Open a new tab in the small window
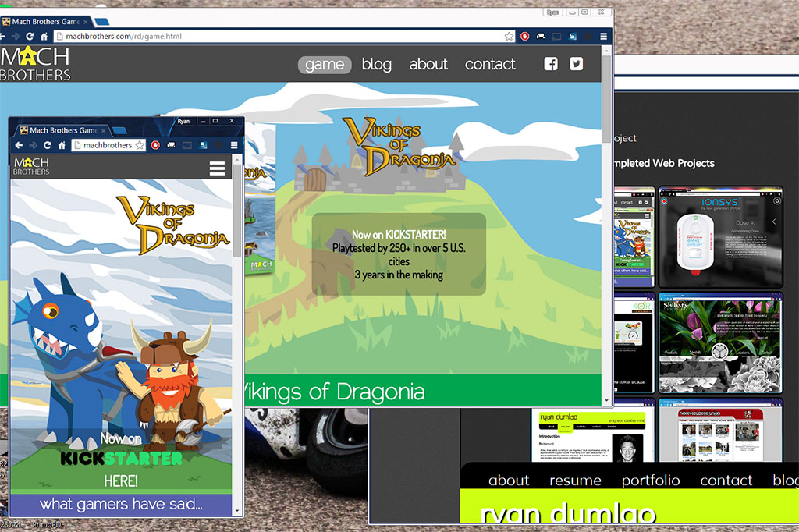 pyautogui.click(x=119, y=131)
